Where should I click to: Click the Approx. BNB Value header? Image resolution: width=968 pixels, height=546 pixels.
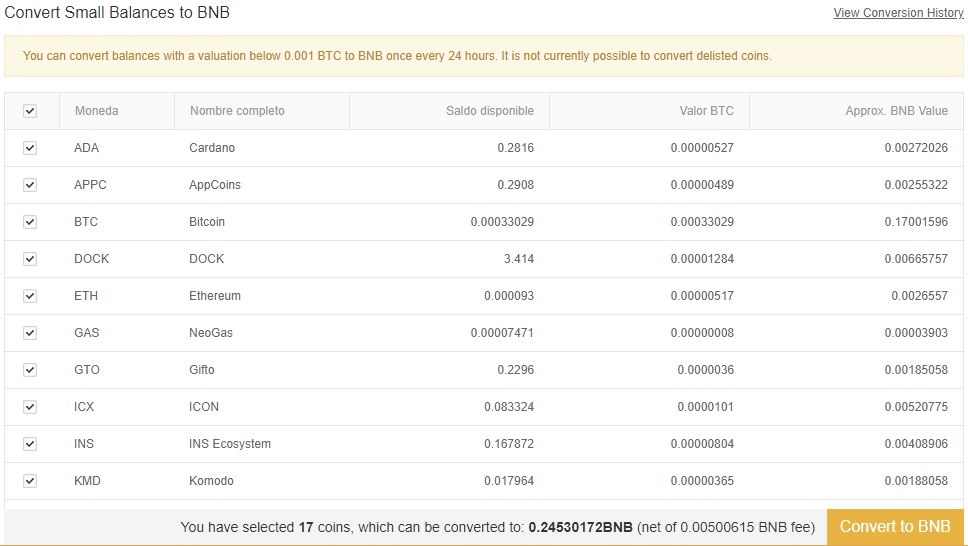(x=896, y=111)
